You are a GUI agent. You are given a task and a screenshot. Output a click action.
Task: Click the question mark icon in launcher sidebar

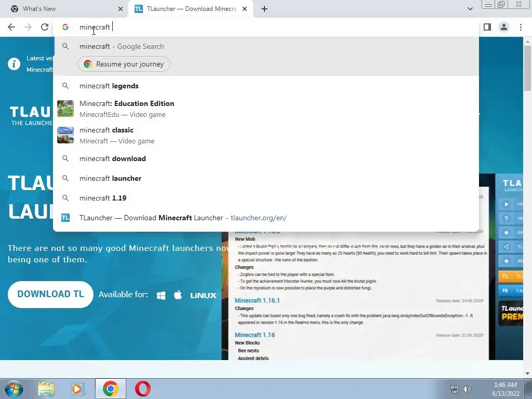click(x=506, y=219)
